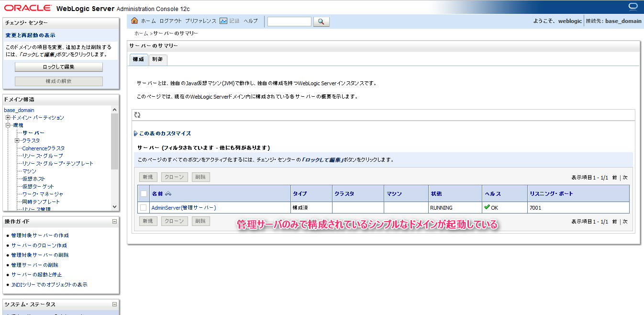Click the upper 削除 button
Screen dimensions: 644x315
200,177
